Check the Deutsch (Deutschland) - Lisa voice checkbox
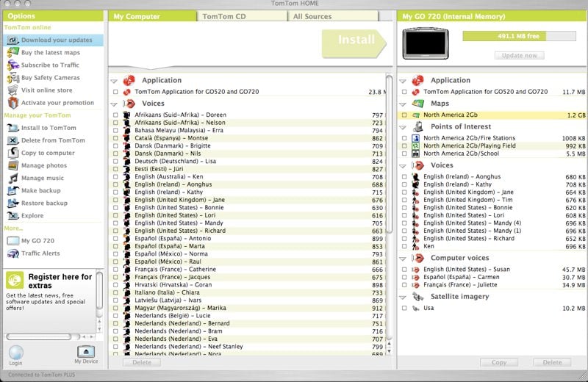 click(115, 161)
